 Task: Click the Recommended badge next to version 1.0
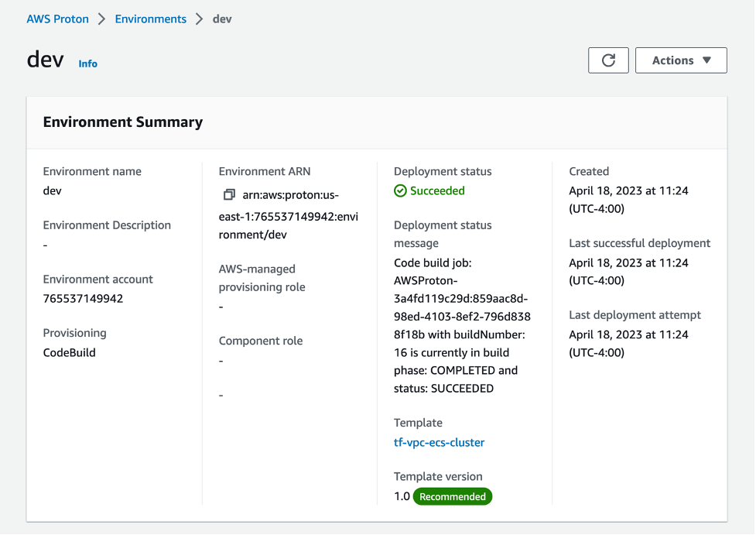point(452,496)
